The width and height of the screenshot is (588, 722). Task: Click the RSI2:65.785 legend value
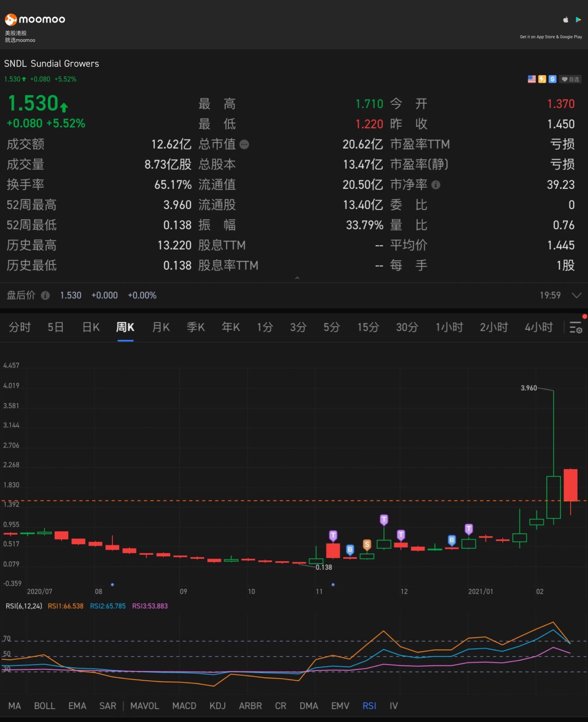(108, 606)
